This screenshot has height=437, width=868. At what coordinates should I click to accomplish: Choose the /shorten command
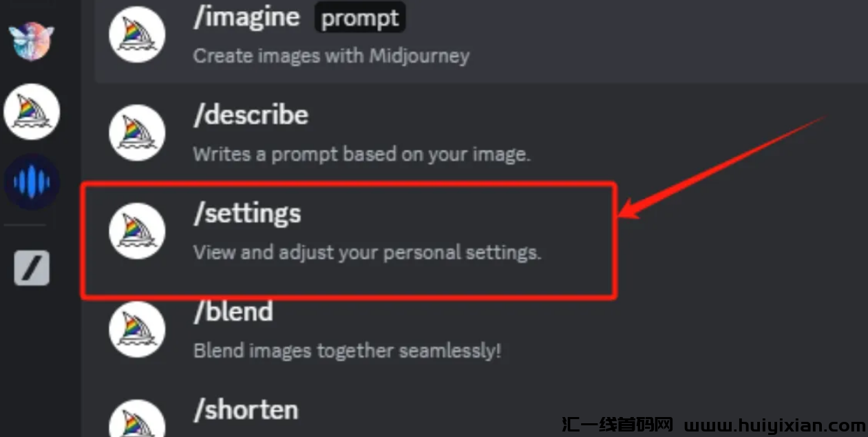246,410
